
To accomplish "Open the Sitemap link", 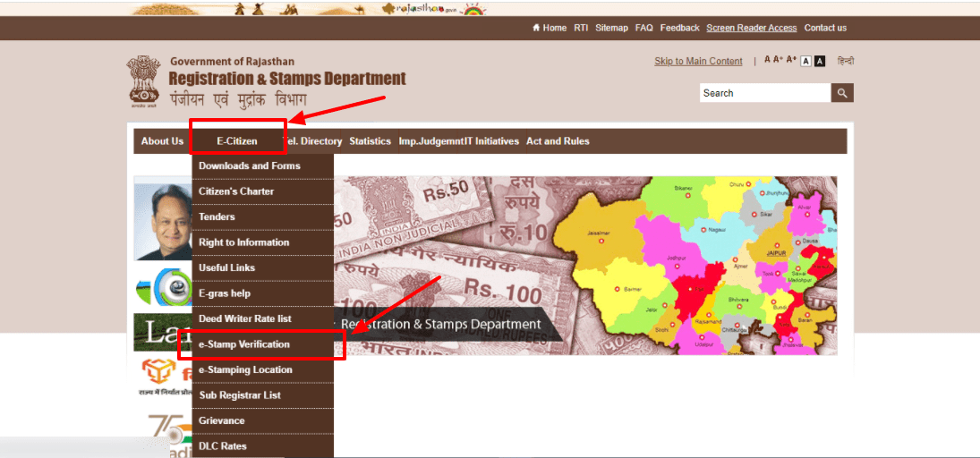I will [x=611, y=28].
